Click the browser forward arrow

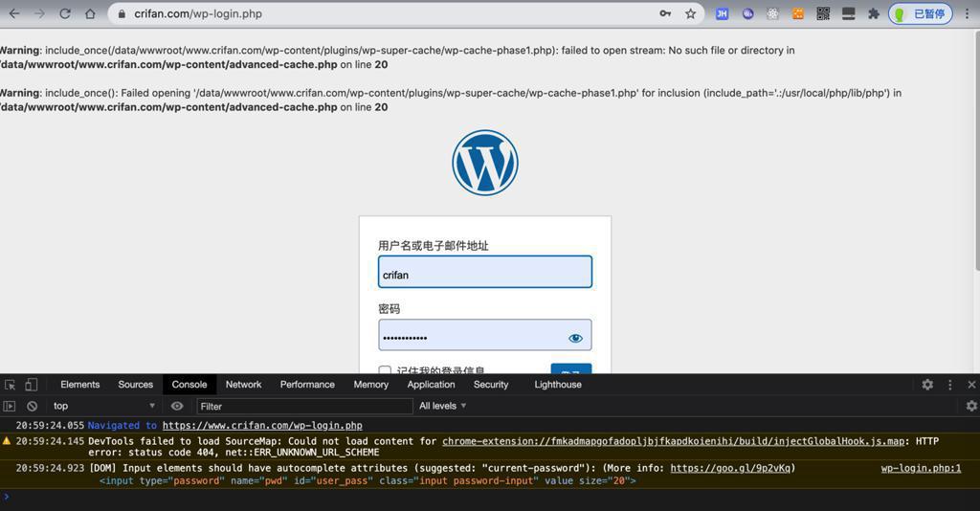39,13
